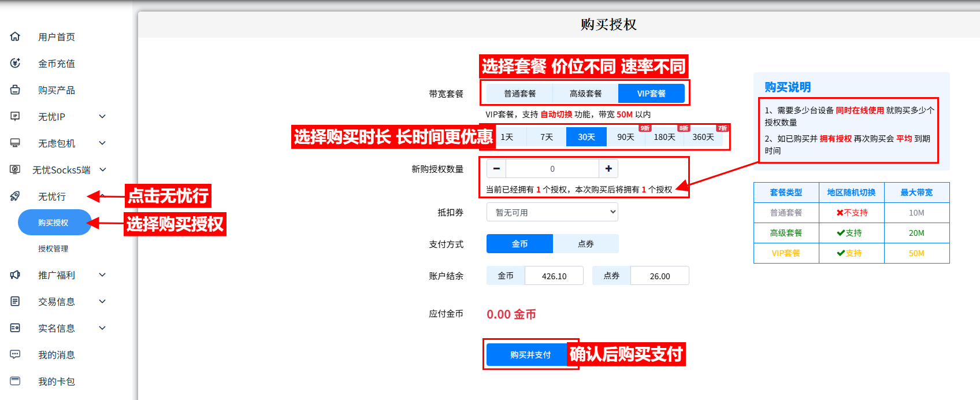980x400 pixels.
Task: Click the rocket icon beside 无忧行
Action: [15, 197]
